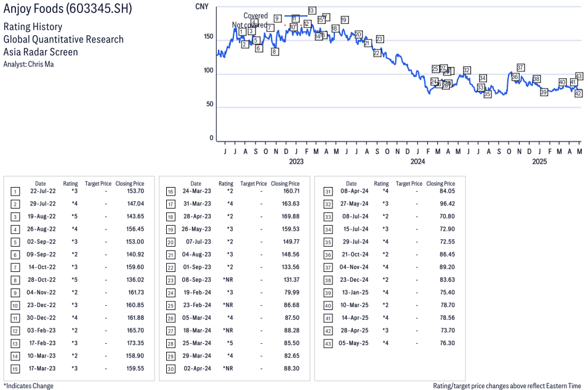Select the Rating History heading
The width and height of the screenshot is (588, 390).
[x=33, y=27]
